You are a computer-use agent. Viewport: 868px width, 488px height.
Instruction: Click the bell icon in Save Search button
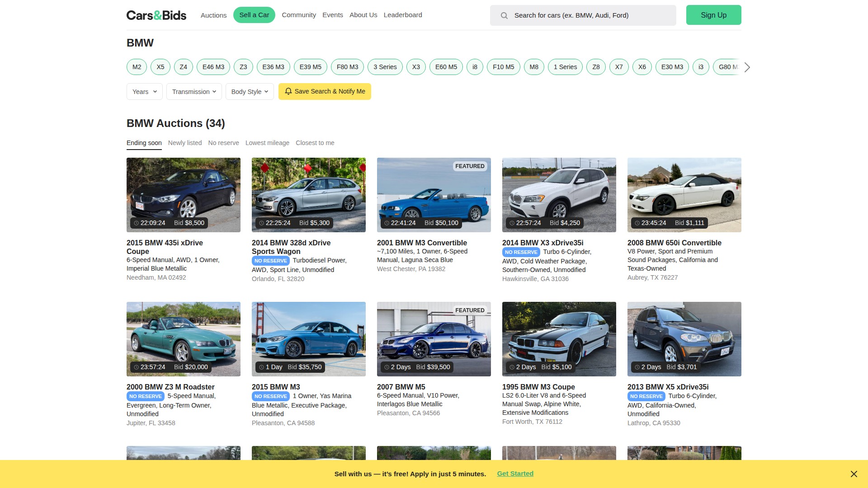pos(288,91)
